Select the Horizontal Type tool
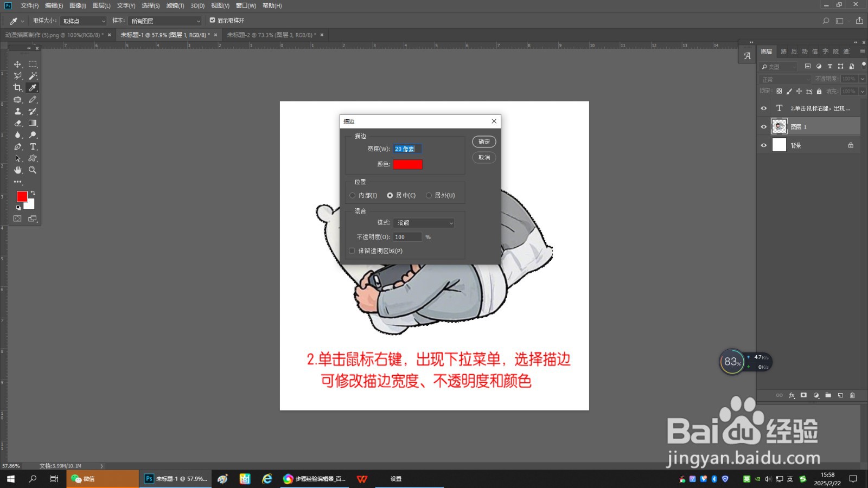Image resolution: width=868 pixels, height=488 pixels. 33,146
